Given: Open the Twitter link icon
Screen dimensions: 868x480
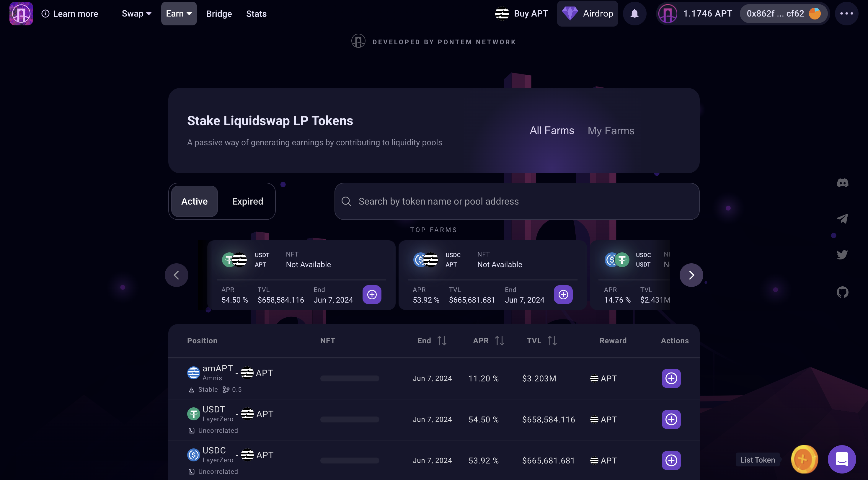Looking at the screenshot, I should [842, 255].
